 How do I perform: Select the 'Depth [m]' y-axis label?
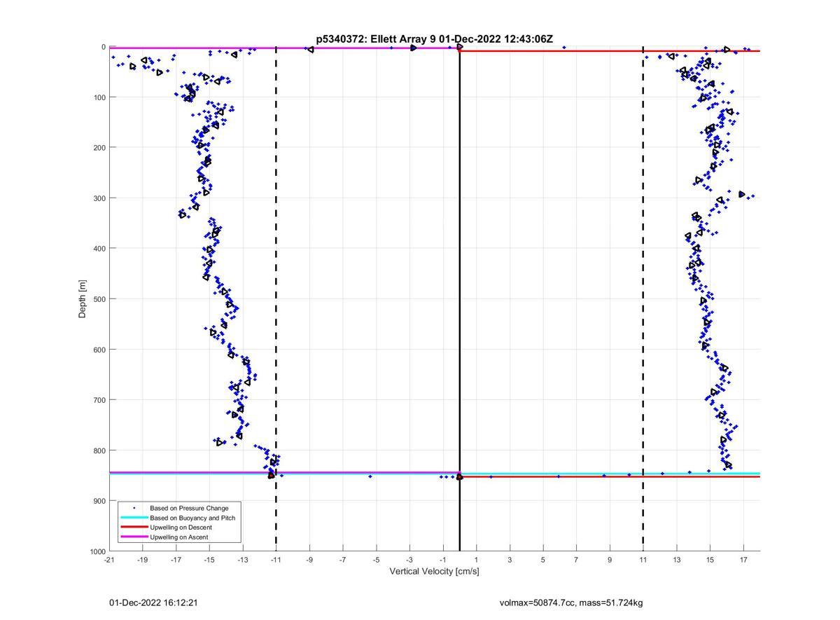click(83, 299)
